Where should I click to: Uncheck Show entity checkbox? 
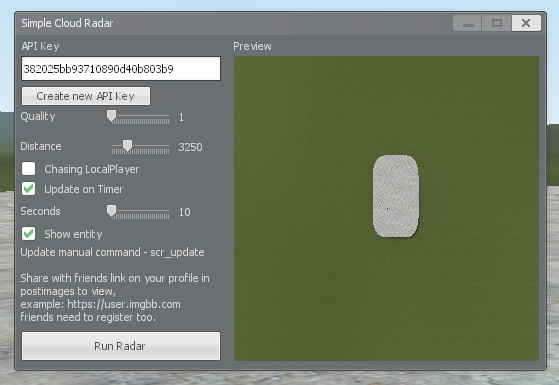tap(29, 234)
